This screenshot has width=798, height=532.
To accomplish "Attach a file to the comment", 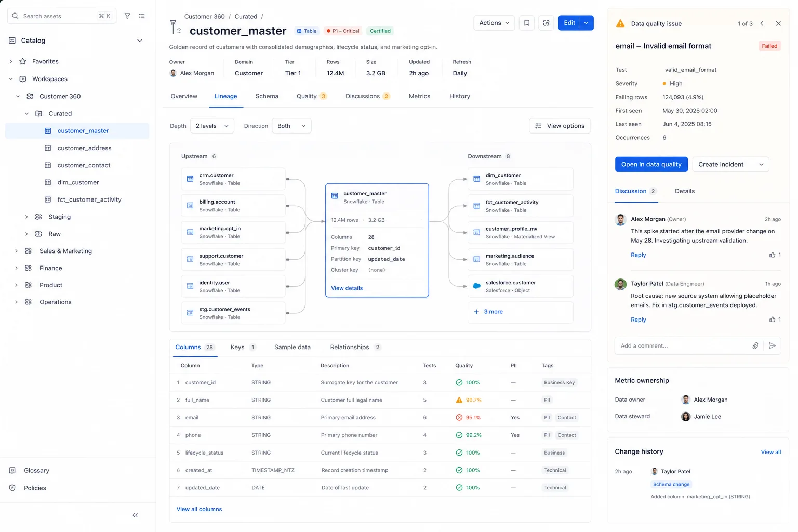I will tap(755, 345).
